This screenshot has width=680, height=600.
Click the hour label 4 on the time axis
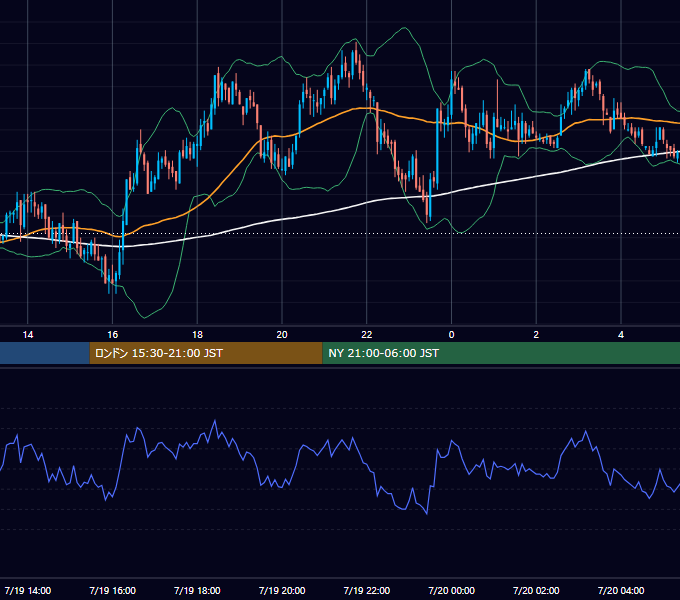click(621, 335)
